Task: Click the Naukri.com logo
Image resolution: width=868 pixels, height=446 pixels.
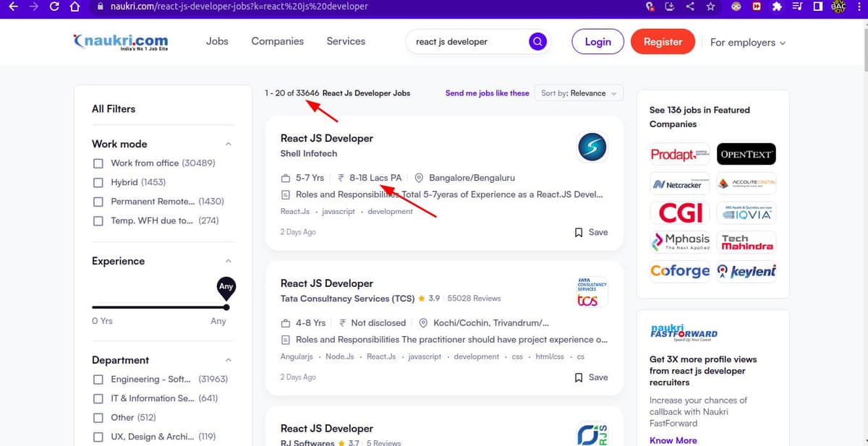Action: (x=121, y=42)
